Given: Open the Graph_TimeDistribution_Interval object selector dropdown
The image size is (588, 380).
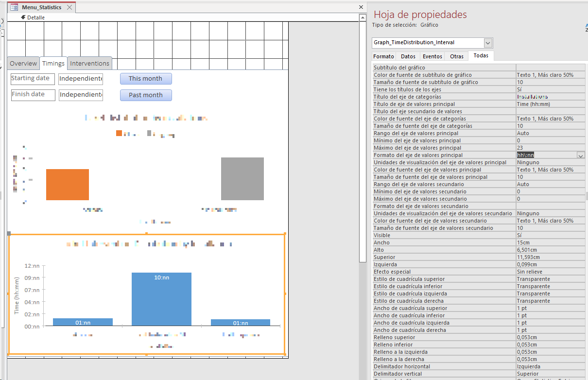Looking at the screenshot, I should pyautogui.click(x=488, y=43).
